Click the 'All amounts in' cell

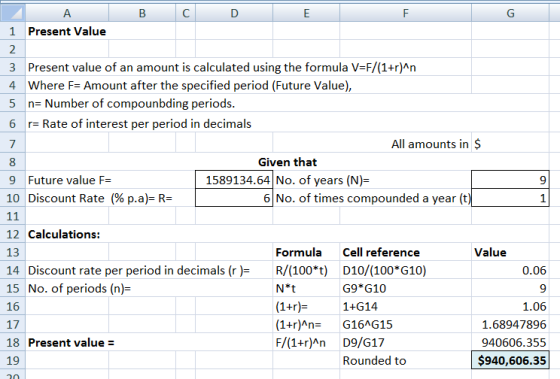point(430,144)
